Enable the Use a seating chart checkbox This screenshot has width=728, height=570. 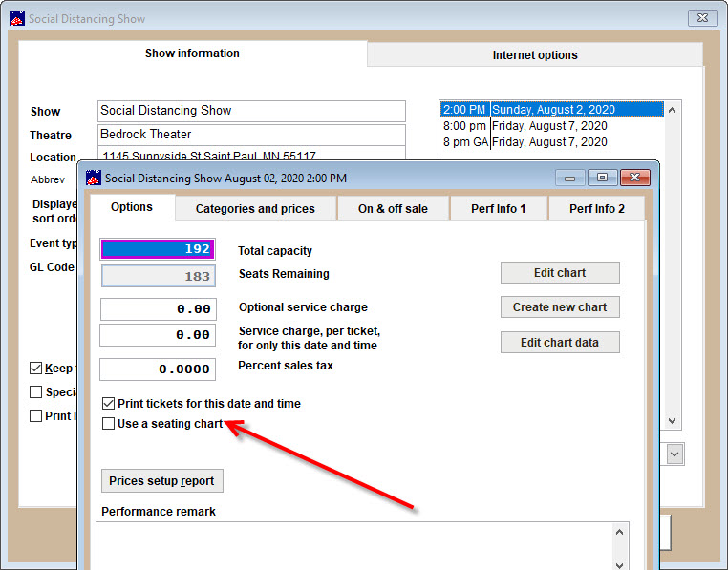point(109,424)
